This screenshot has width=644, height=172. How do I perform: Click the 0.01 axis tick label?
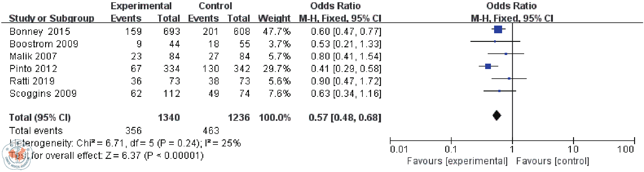pyautogui.click(x=399, y=150)
